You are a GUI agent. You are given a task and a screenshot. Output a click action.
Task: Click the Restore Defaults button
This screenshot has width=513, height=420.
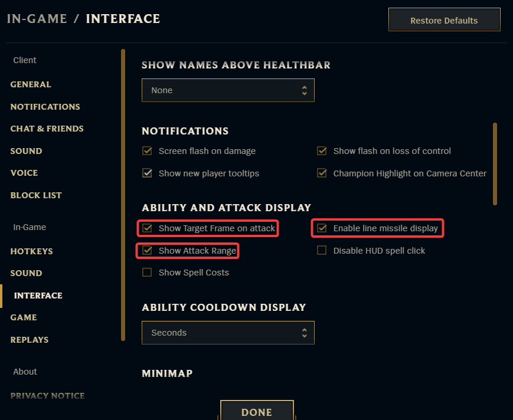point(444,21)
